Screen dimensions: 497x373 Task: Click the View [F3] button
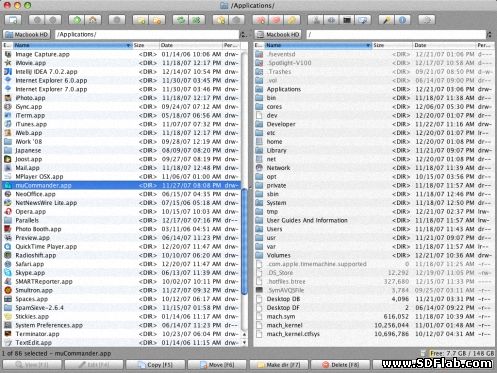point(32,365)
